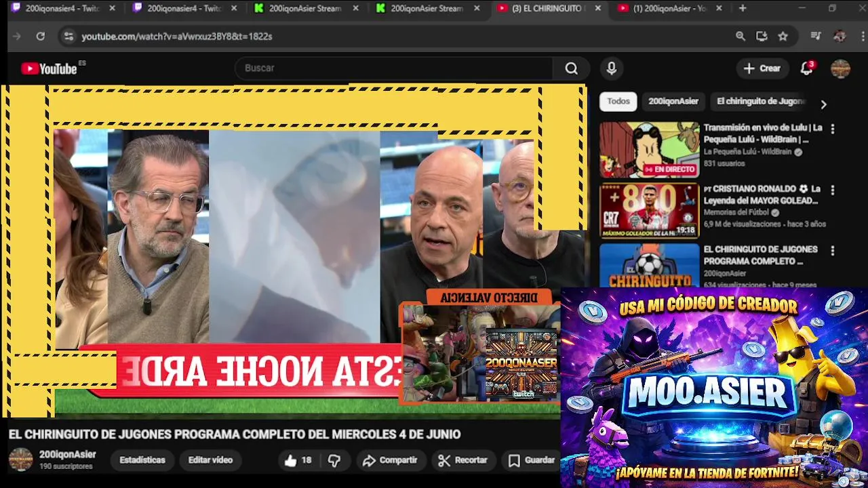The height and width of the screenshot is (488, 868).
Task: Start voice search with the microphone icon
Action: (x=612, y=68)
